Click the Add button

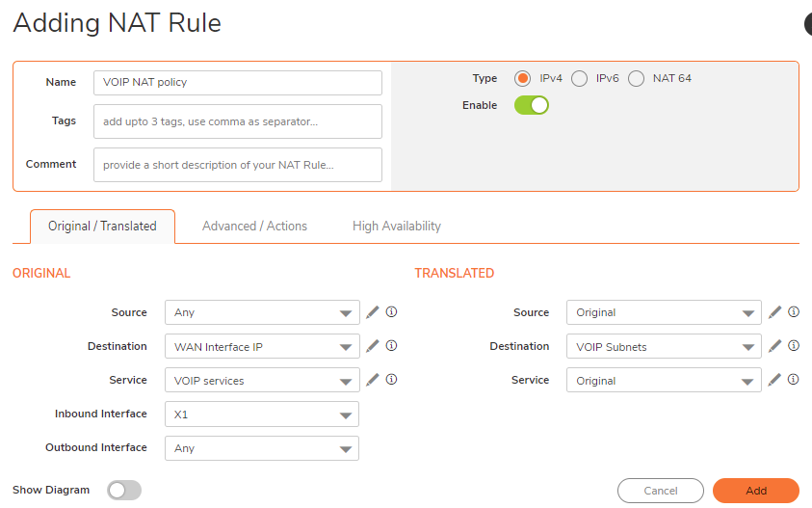click(x=756, y=491)
